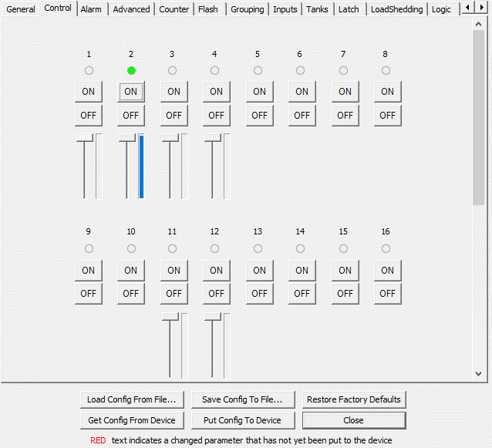Click the green indicator for channel 2
The width and height of the screenshot is (492, 448).
click(x=131, y=71)
